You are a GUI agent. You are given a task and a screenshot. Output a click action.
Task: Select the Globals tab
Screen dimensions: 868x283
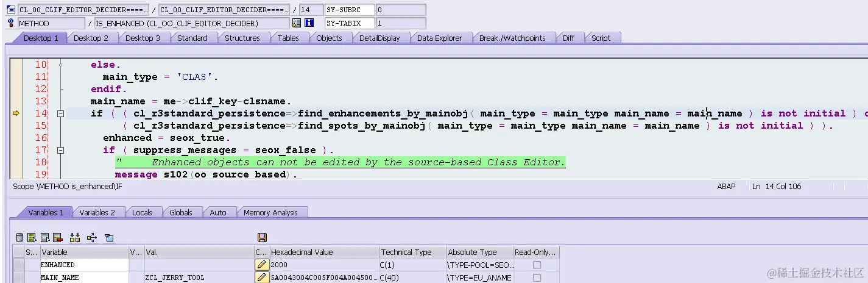pyautogui.click(x=181, y=212)
